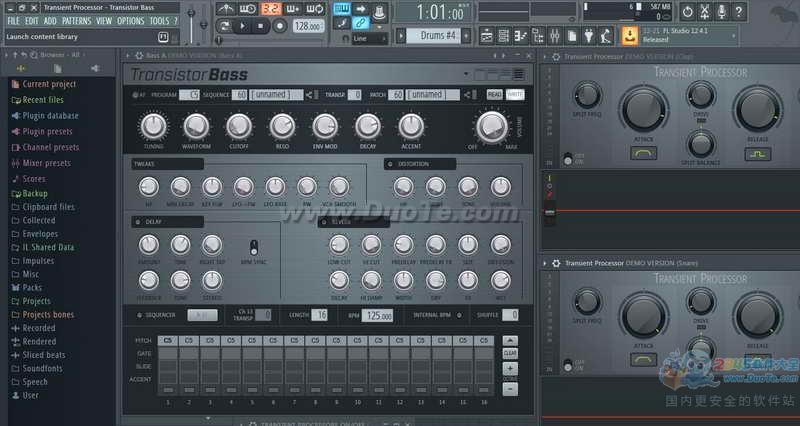Image resolution: width=800 pixels, height=426 pixels.
Task: Open the plugin picker plug icon
Action: [x=589, y=36]
